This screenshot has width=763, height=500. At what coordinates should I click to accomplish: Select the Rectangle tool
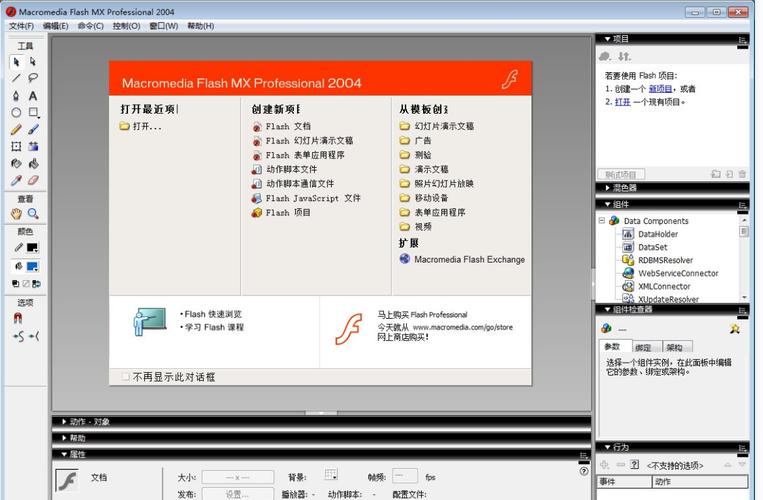point(33,112)
